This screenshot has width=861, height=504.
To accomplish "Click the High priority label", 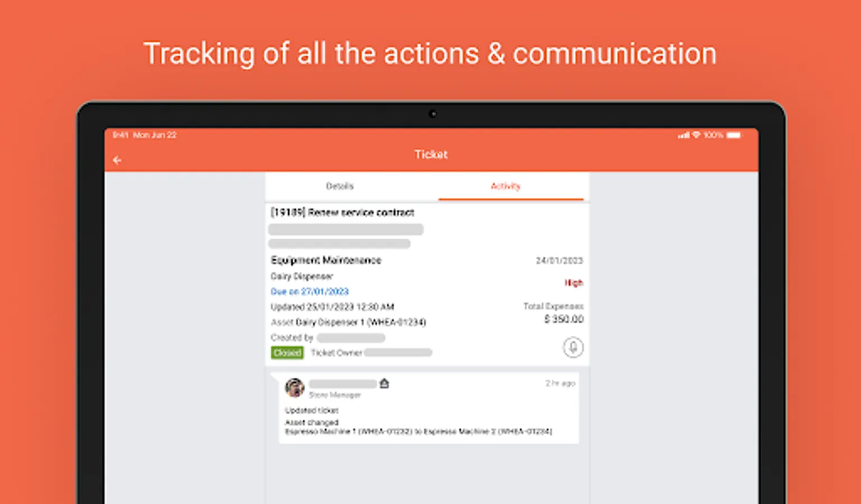I will [573, 283].
